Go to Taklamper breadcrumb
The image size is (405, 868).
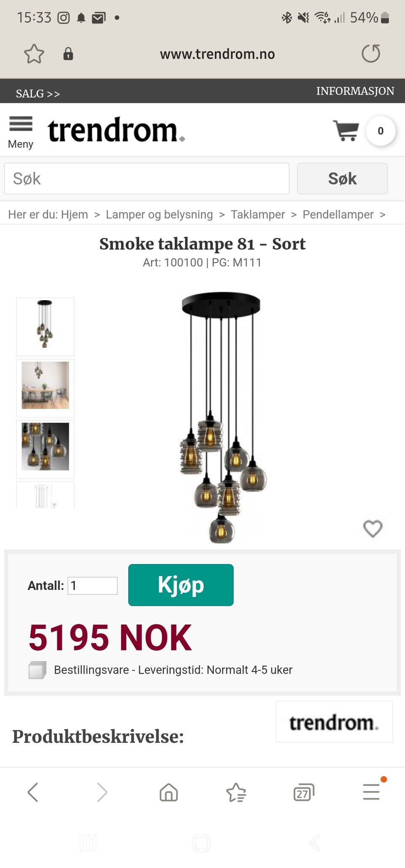pyautogui.click(x=258, y=215)
